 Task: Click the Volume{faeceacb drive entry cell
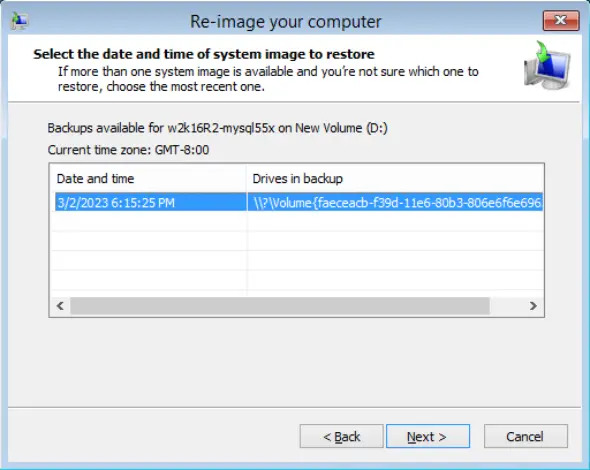point(395,202)
